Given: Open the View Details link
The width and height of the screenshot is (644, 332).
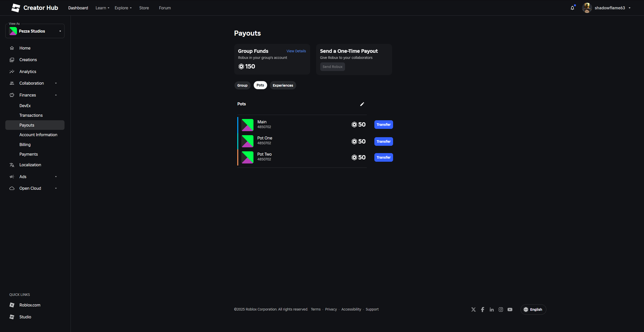Looking at the screenshot, I should coord(296,51).
